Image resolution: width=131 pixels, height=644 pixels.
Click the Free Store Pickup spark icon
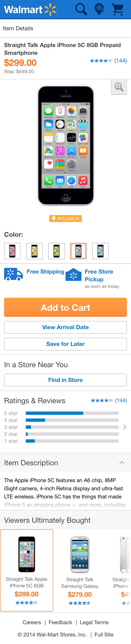pos(73,274)
